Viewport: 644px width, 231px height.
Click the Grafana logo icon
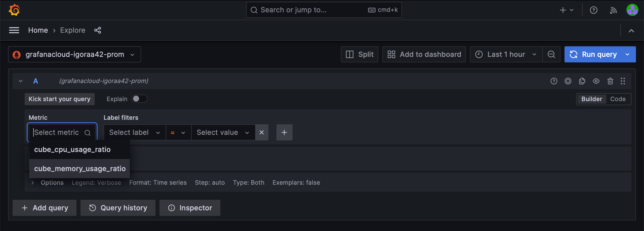point(14,10)
